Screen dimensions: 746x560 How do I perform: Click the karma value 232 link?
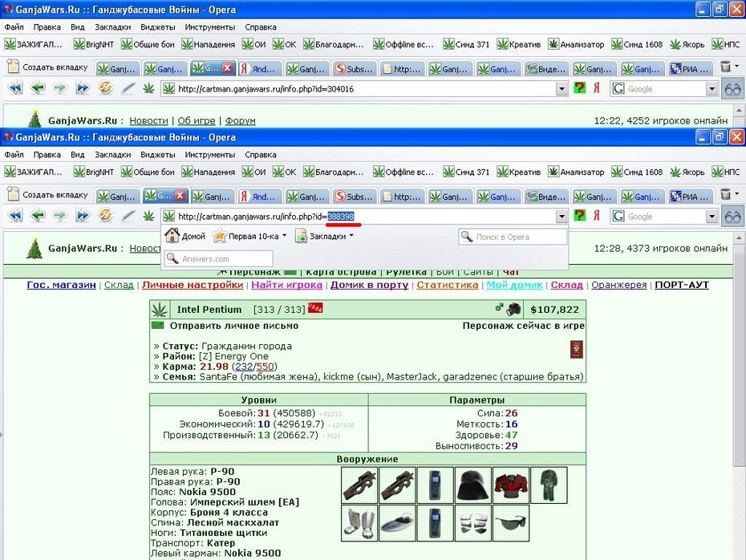(x=244, y=367)
